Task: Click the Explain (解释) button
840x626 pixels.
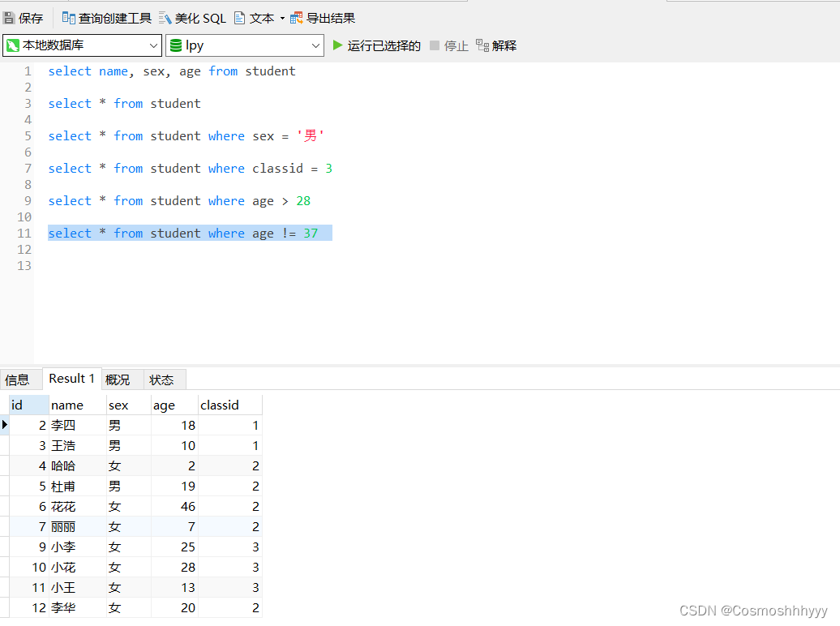Action: pos(496,45)
